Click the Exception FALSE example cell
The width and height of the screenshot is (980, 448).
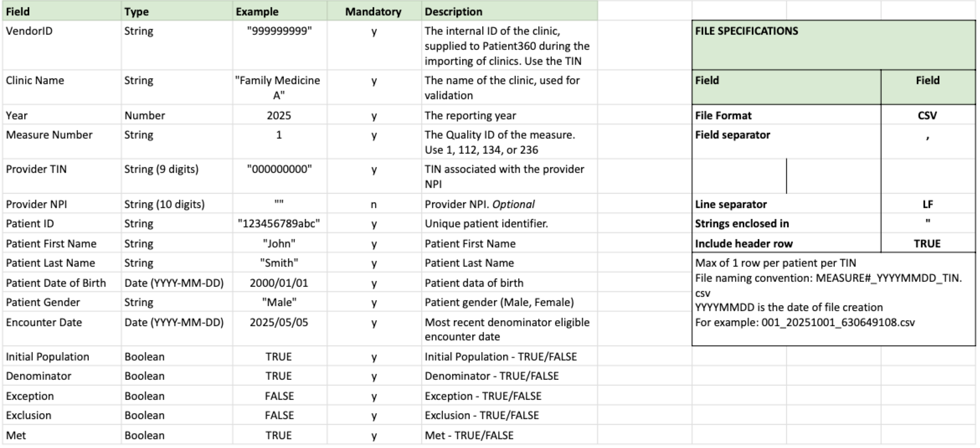[279, 395]
